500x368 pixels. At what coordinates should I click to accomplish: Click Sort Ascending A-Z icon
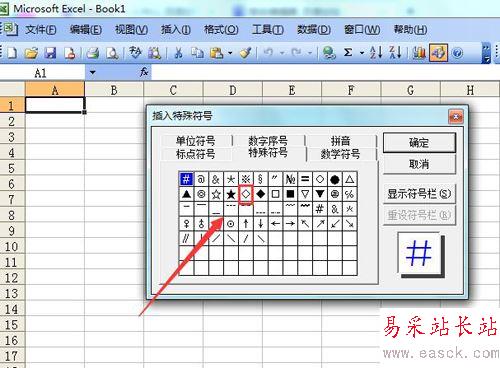pyautogui.click(x=376, y=53)
